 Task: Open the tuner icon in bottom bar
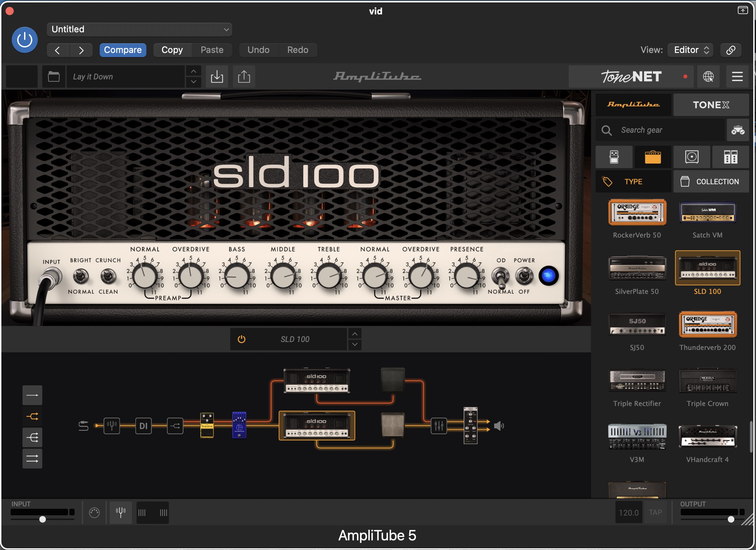pyautogui.click(x=121, y=513)
